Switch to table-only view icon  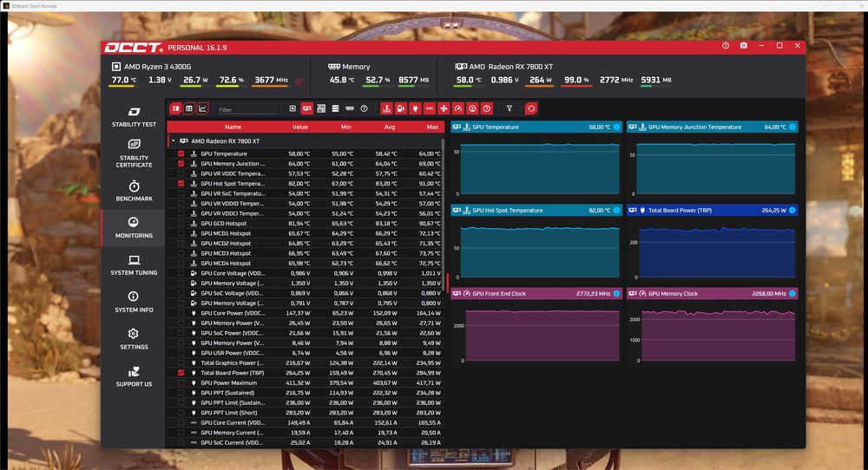click(x=188, y=109)
